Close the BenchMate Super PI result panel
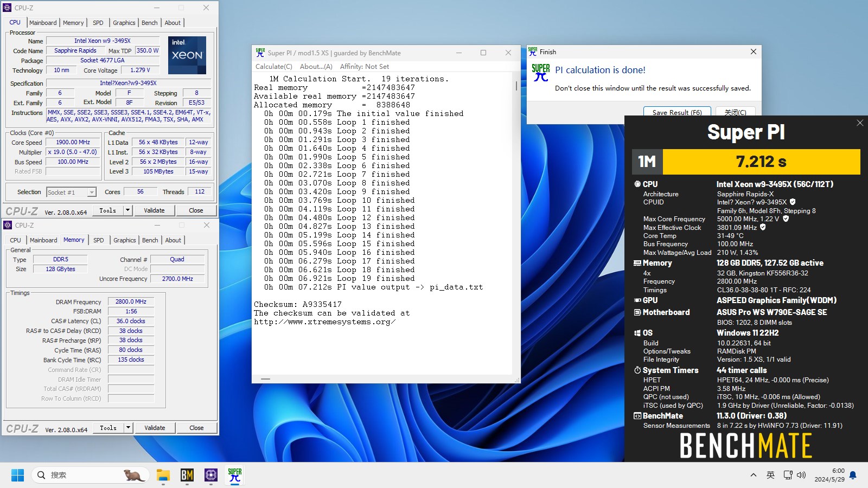The height and width of the screenshot is (488, 868). 860,123
